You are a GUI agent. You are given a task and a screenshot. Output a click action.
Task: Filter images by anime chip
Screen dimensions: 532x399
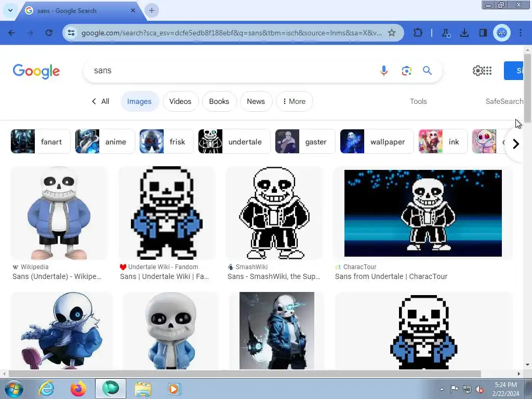[x=105, y=141]
